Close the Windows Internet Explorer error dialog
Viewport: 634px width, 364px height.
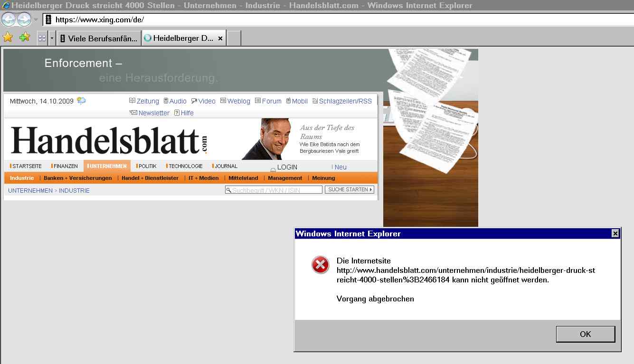615,233
